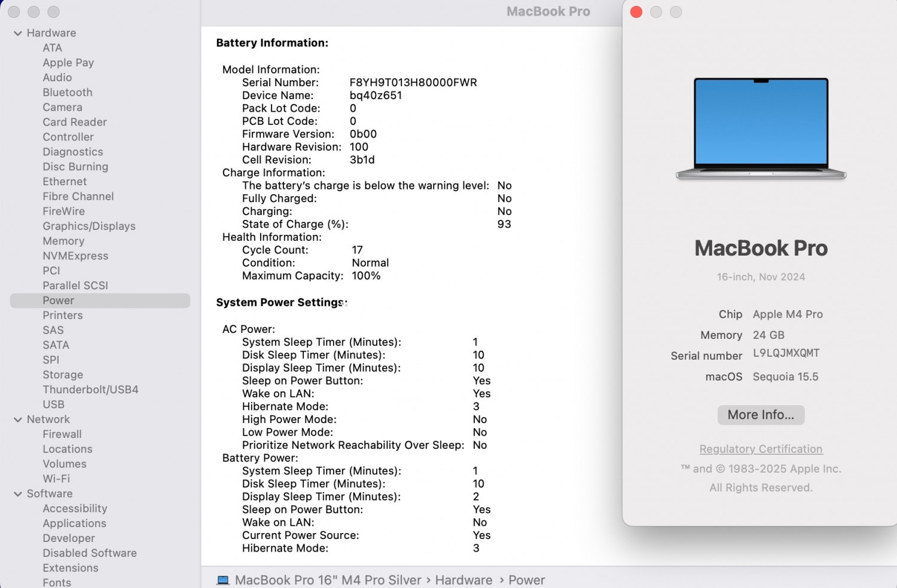Close the About This Mac window
The image size is (897, 588).
click(x=636, y=12)
